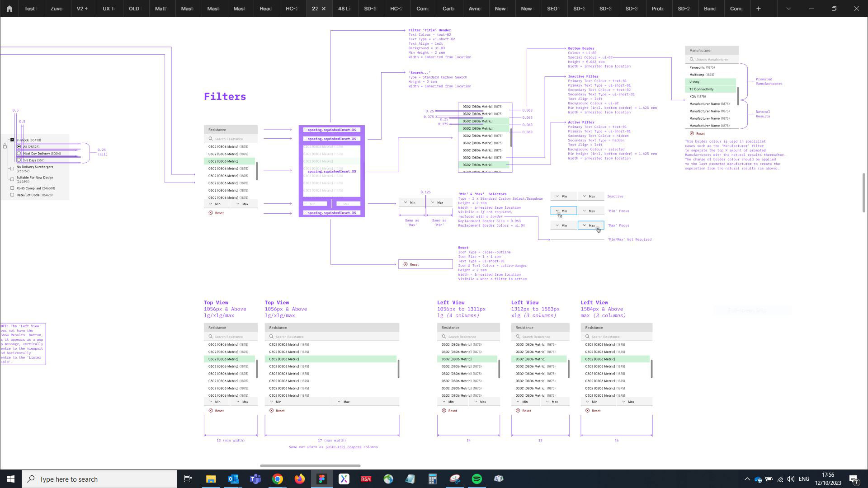Click the padlock icon beside the In Stock filters

[5, 146]
